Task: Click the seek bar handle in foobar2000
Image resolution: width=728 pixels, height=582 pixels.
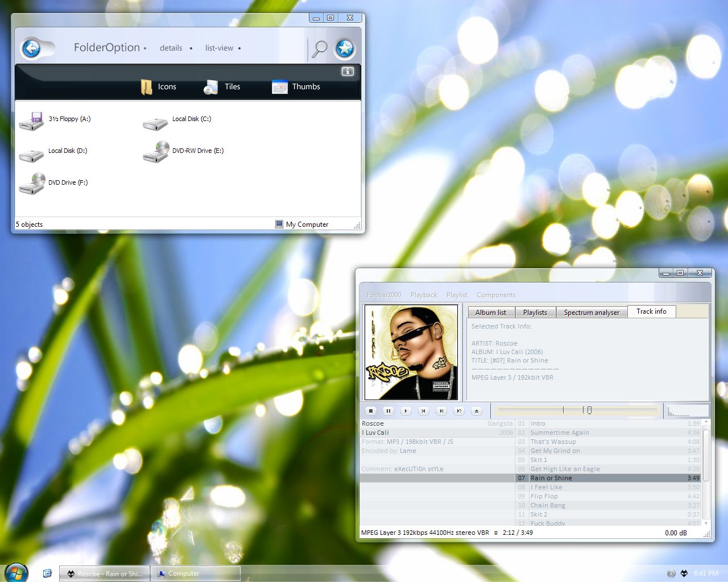Action: point(589,410)
